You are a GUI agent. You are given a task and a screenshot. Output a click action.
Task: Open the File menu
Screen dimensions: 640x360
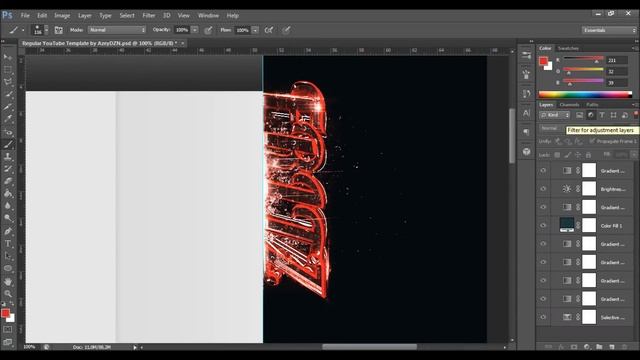pyautogui.click(x=25, y=16)
